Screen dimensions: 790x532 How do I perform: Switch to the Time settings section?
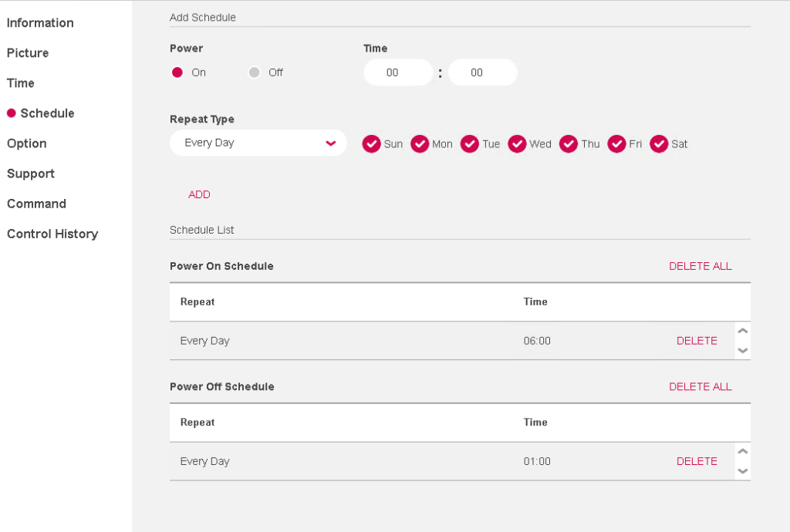[x=20, y=82]
